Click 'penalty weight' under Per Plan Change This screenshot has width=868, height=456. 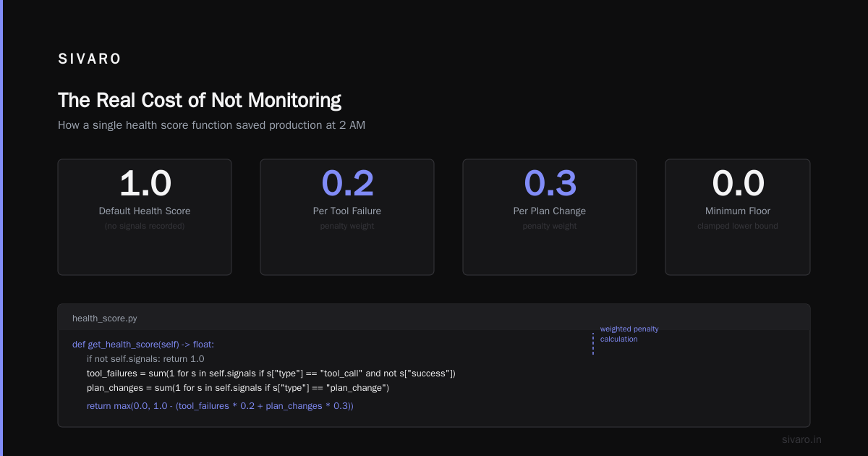pyautogui.click(x=550, y=226)
